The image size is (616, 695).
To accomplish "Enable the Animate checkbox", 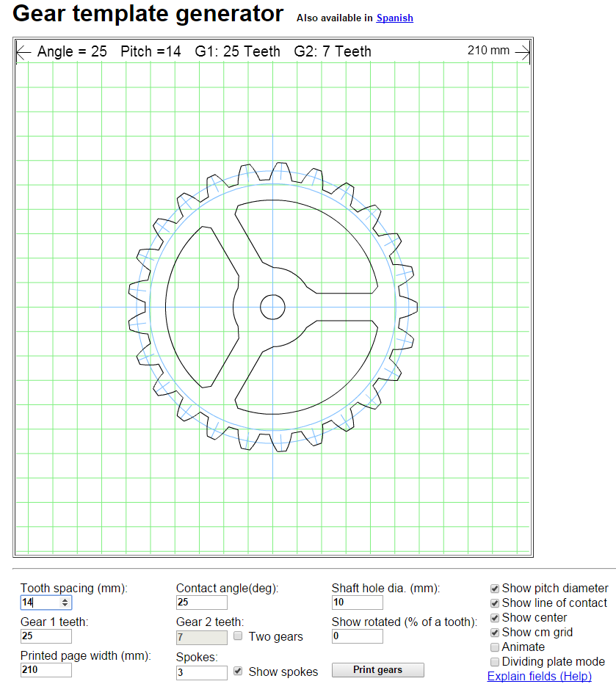I will coord(495,647).
